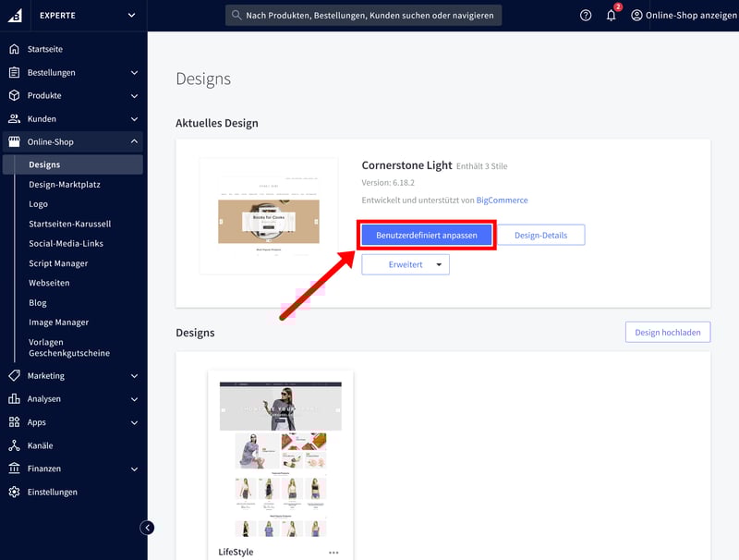Follow the BigCommerce developer link
Screen dimensions: 739x560
coord(502,200)
